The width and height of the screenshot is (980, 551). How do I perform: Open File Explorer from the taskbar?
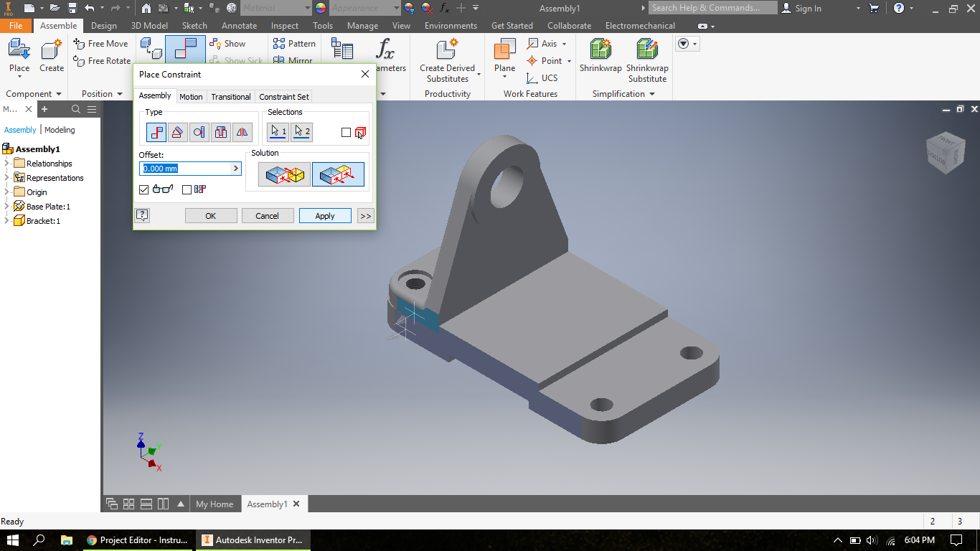coord(67,540)
